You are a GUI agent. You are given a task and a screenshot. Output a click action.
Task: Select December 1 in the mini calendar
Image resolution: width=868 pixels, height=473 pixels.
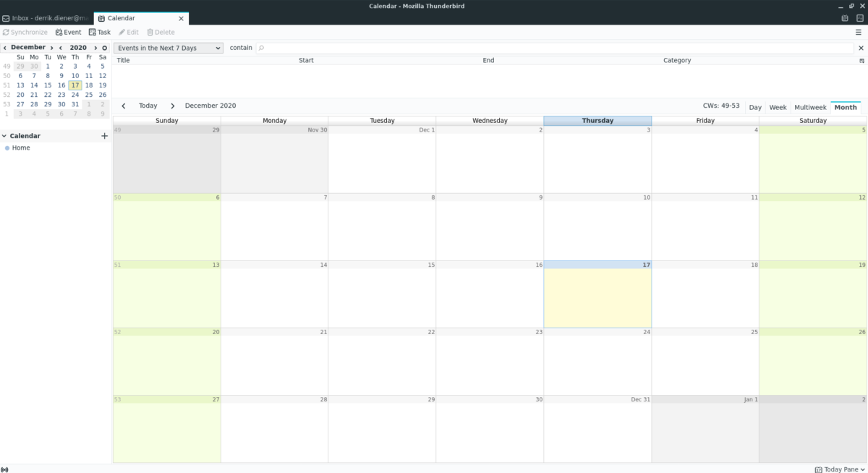[x=48, y=67]
